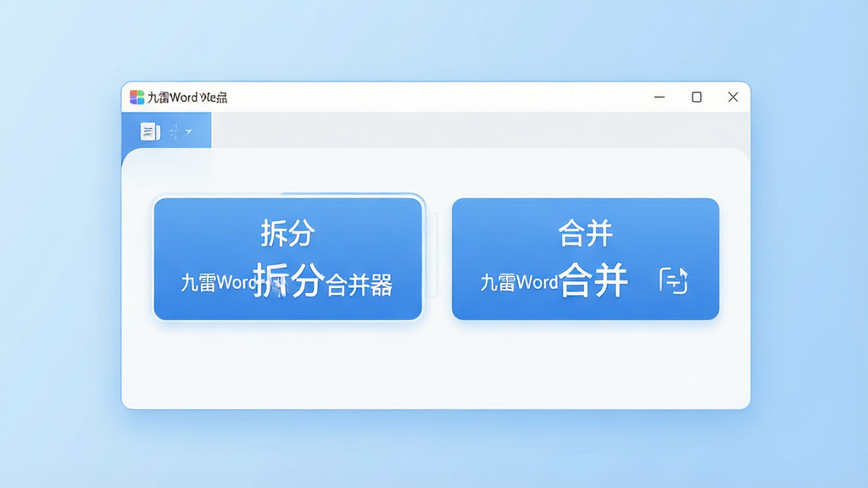Viewport: 868px width, 488px height.
Task: Open the 拆分 split card
Action: [288, 259]
